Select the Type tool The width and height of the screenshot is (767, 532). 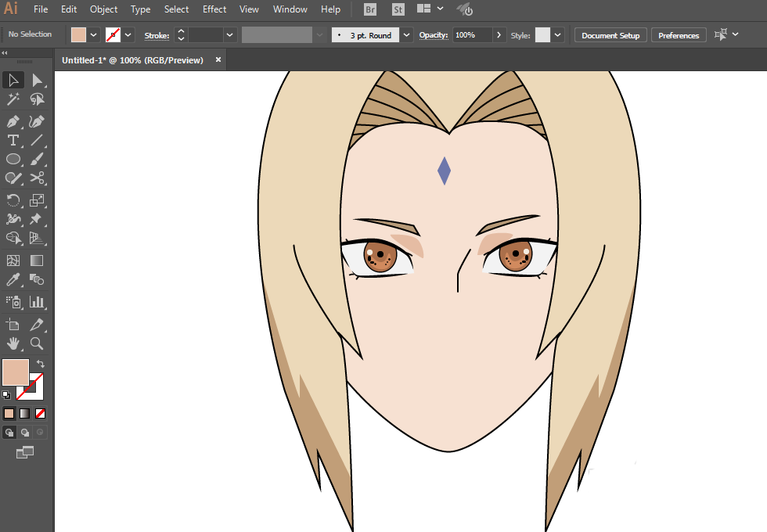click(x=13, y=140)
